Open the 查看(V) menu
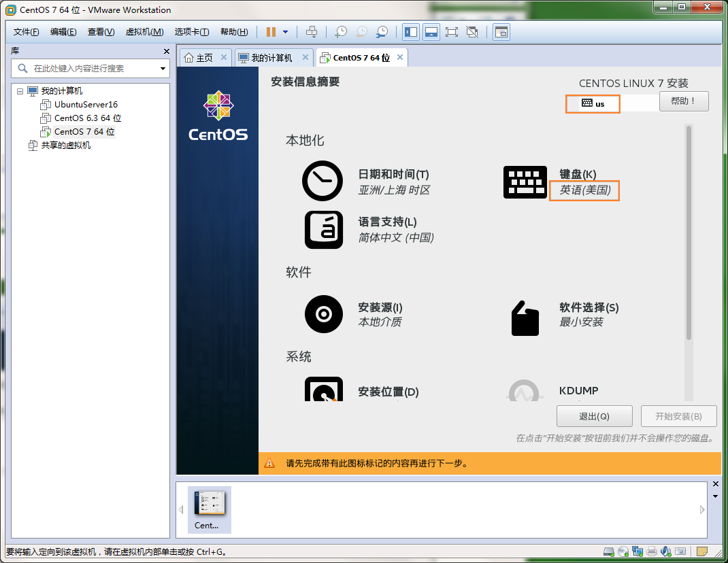 [x=101, y=32]
